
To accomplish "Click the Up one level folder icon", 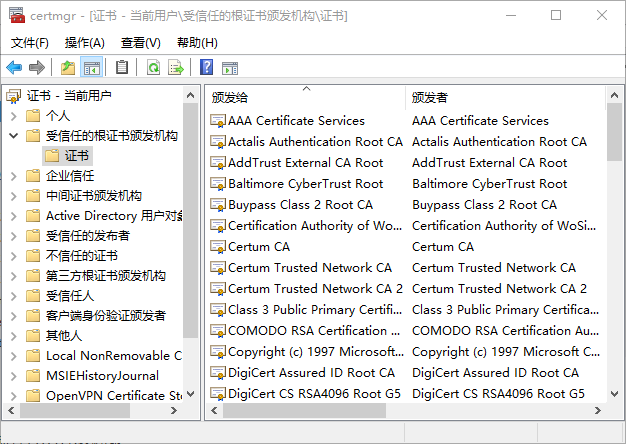I will [67, 67].
